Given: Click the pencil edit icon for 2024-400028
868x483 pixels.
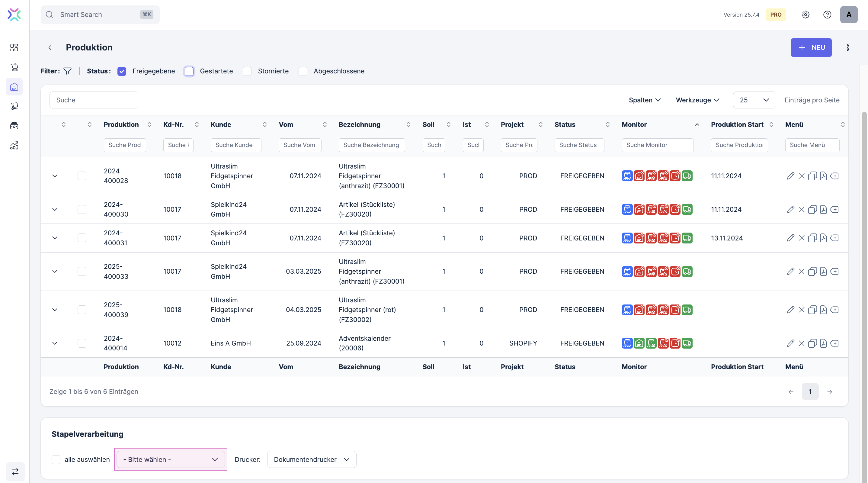Looking at the screenshot, I should pyautogui.click(x=790, y=176).
